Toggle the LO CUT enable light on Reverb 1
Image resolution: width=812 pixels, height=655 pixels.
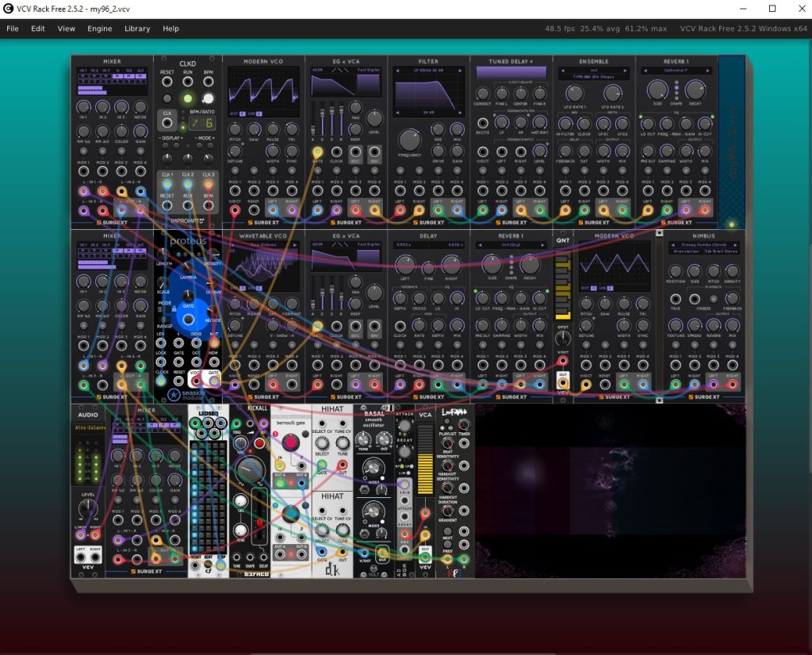pos(641,117)
